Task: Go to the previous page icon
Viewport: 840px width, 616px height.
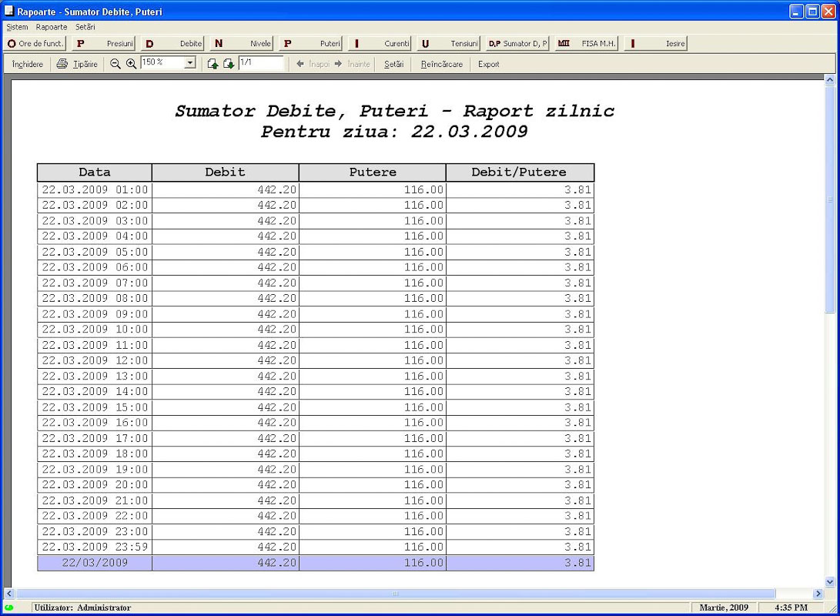Action: 213,65
